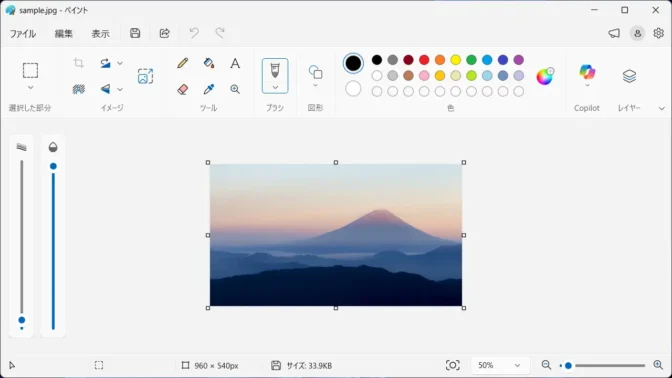Select the Text tool

[x=235, y=63]
